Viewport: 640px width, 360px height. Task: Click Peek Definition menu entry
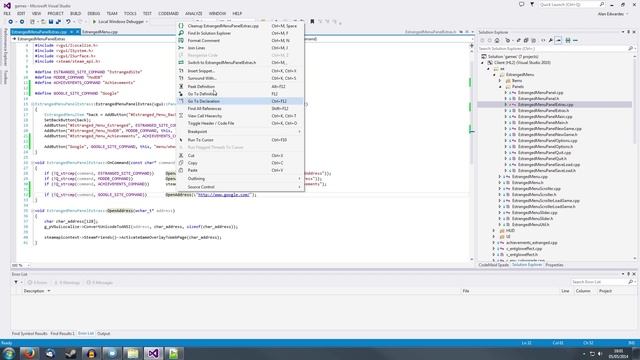(x=240, y=87)
